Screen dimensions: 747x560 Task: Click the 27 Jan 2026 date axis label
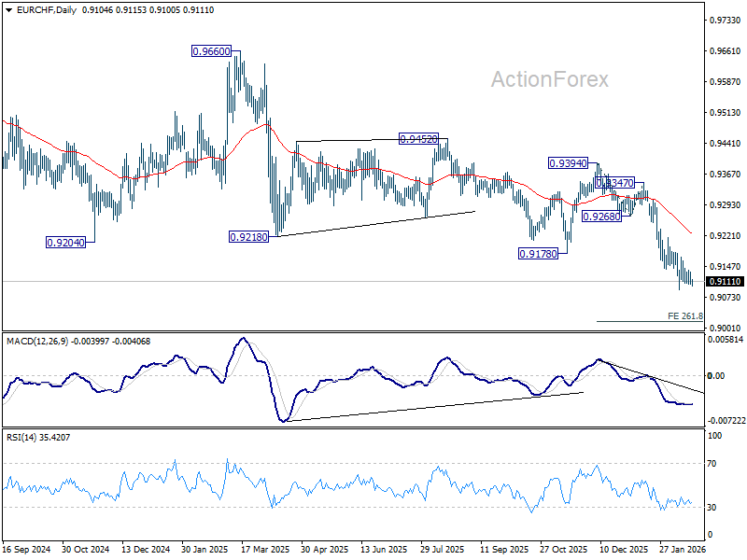coord(683,549)
